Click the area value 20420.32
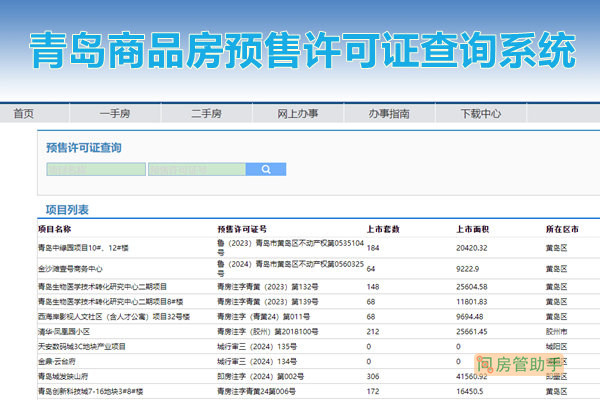The height and width of the screenshot is (400, 600). click(472, 248)
